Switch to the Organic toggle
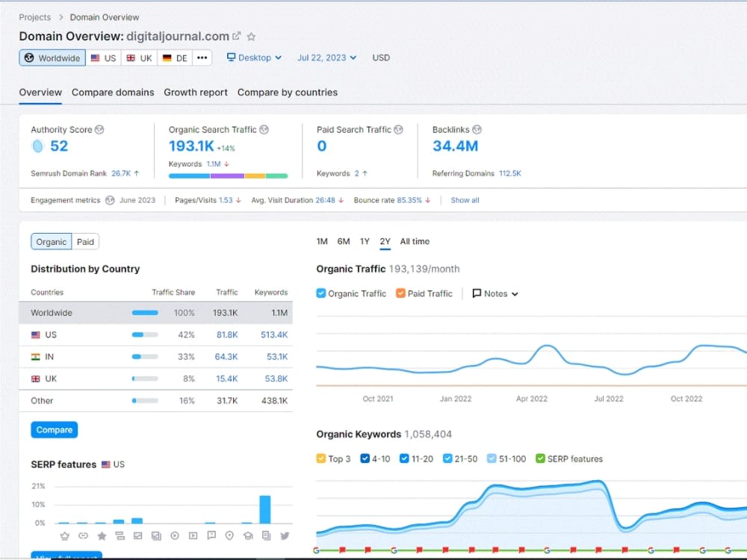Screen dimensions: 747x560 pyautogui.click(x=52, y=242)
